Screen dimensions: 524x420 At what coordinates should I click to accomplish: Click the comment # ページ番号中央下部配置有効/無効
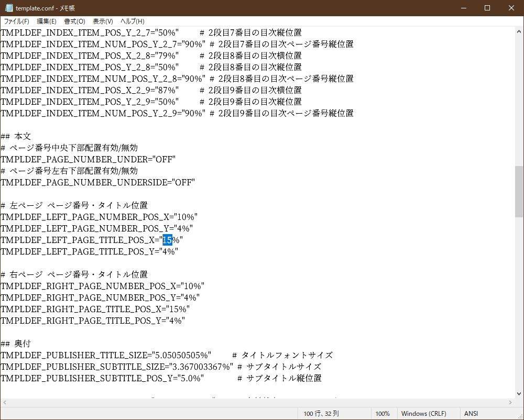click(x=69, y=148)
